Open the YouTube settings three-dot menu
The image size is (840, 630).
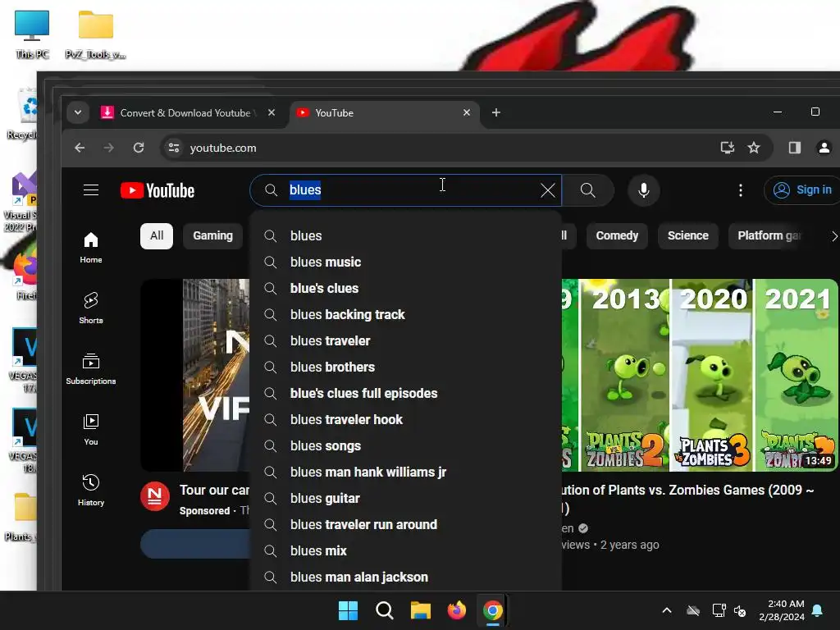(741, 190)
